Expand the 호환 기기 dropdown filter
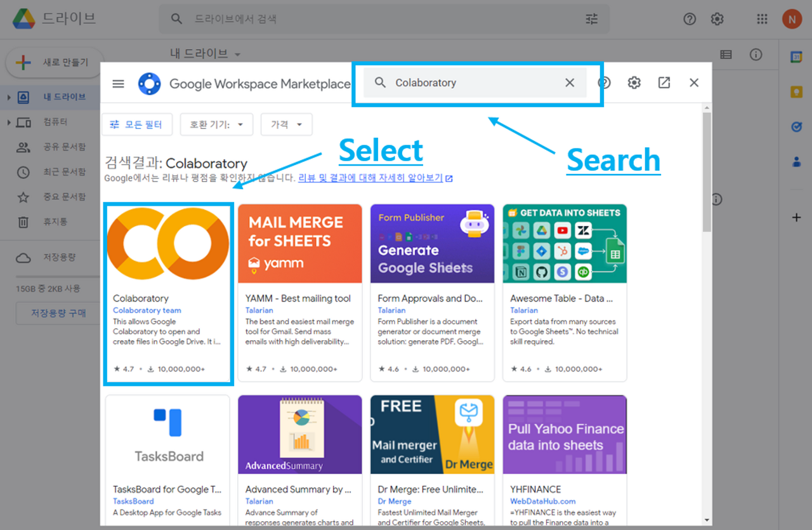 216,124
